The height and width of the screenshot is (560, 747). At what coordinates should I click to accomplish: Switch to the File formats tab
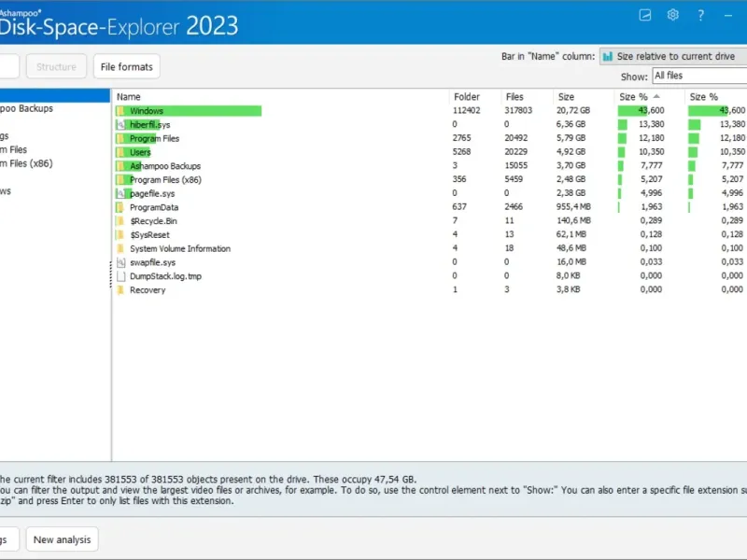[127, 66]
